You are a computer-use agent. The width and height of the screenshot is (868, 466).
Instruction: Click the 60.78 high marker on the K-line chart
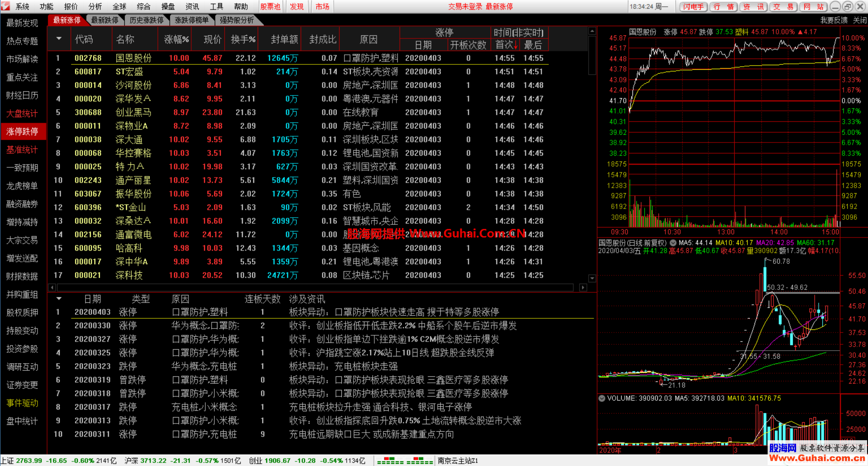pyautogui.click(x=781, y=262)
